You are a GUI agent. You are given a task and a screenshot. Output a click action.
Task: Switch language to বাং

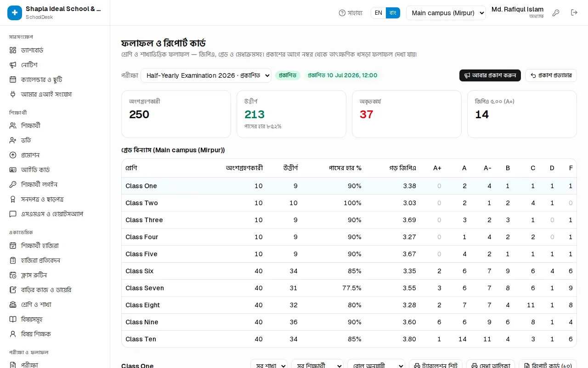coord(393,13)
